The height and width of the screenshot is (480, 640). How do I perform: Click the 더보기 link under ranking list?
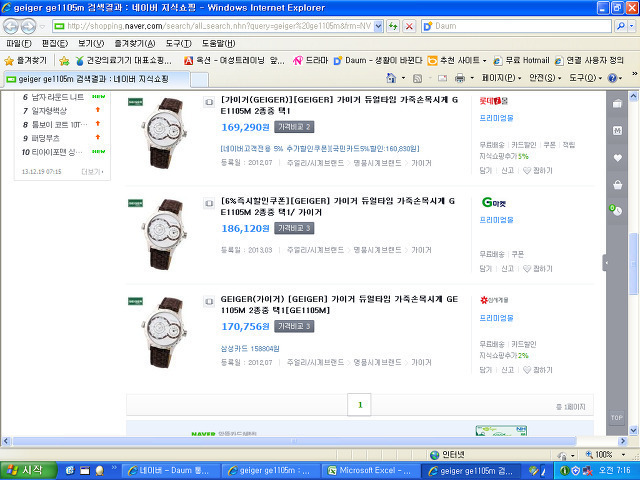pos(93,172)
